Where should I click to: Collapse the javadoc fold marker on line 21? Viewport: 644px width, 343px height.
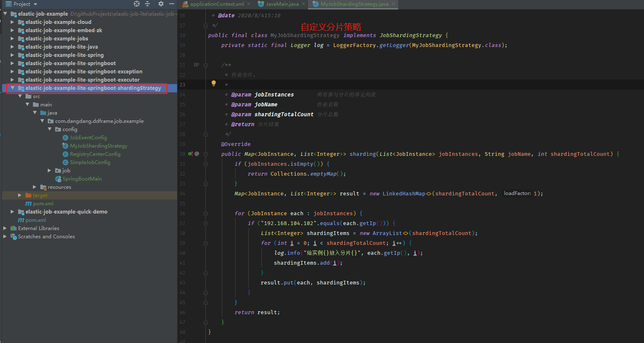pos(205,65)
